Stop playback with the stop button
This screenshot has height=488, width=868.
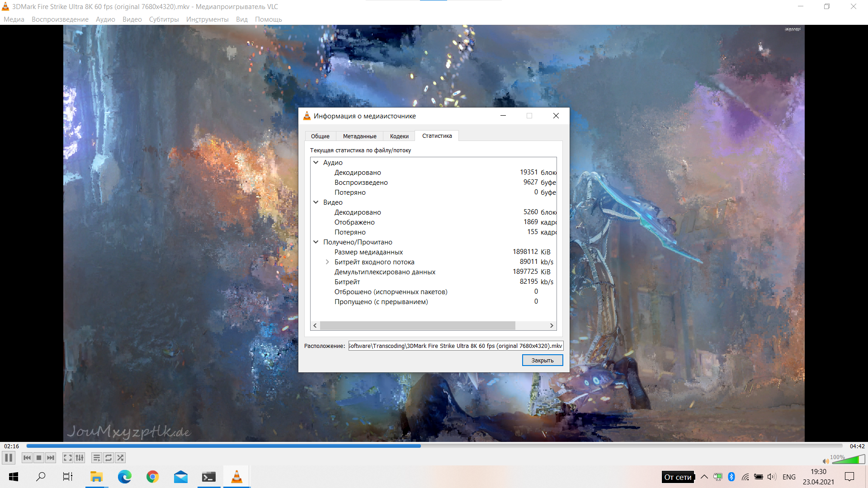39,458
